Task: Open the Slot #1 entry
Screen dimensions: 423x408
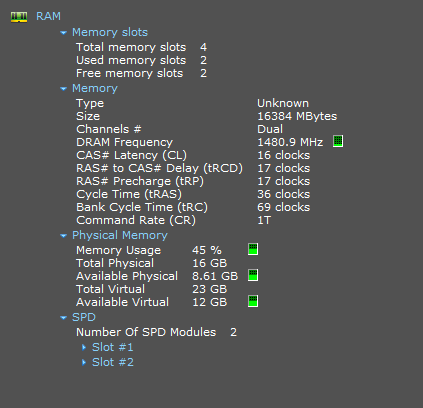Action: [x=113, y=347]
